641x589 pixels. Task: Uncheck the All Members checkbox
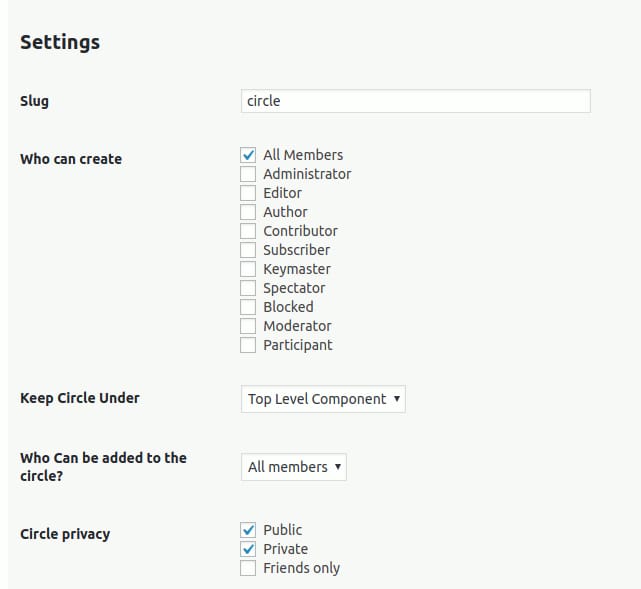pos(249,155)
